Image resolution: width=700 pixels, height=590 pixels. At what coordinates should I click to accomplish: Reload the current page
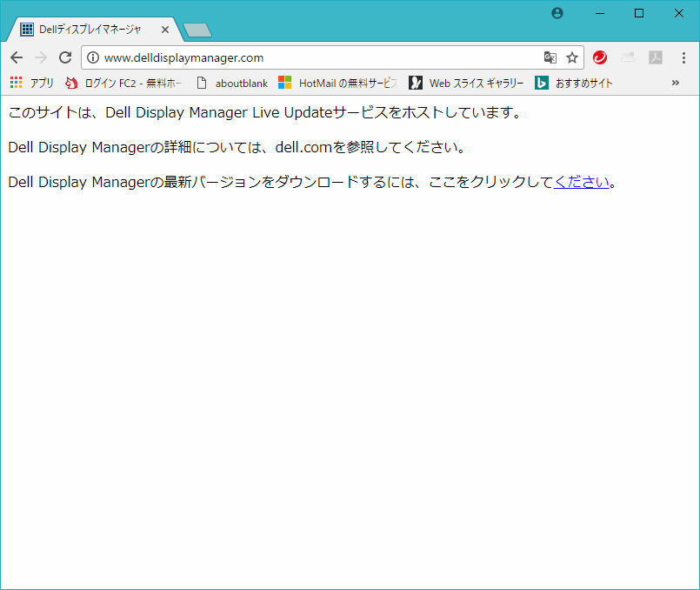click(x=64, y=57)
